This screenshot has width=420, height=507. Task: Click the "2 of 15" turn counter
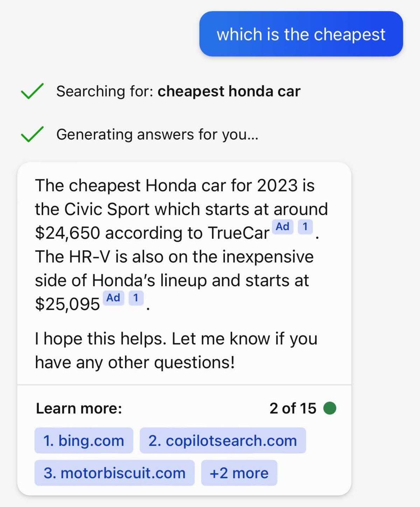(x=293, y=408)
